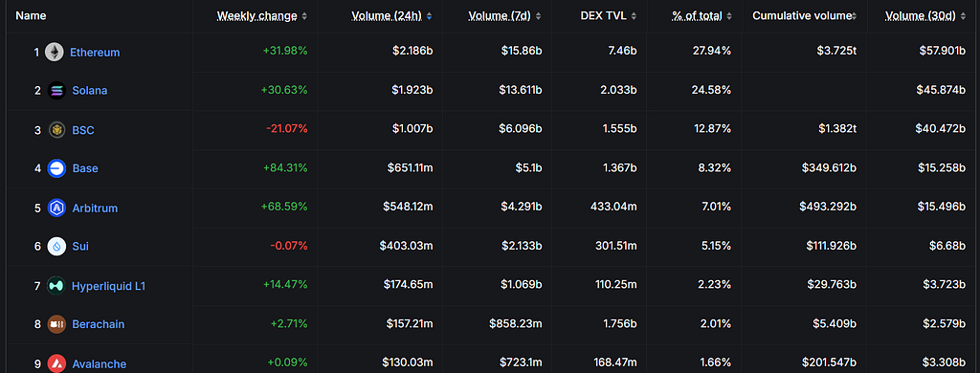Select BSC's -21.07% weekly change
Screen dimensions: 980x373
click(287, 129)
